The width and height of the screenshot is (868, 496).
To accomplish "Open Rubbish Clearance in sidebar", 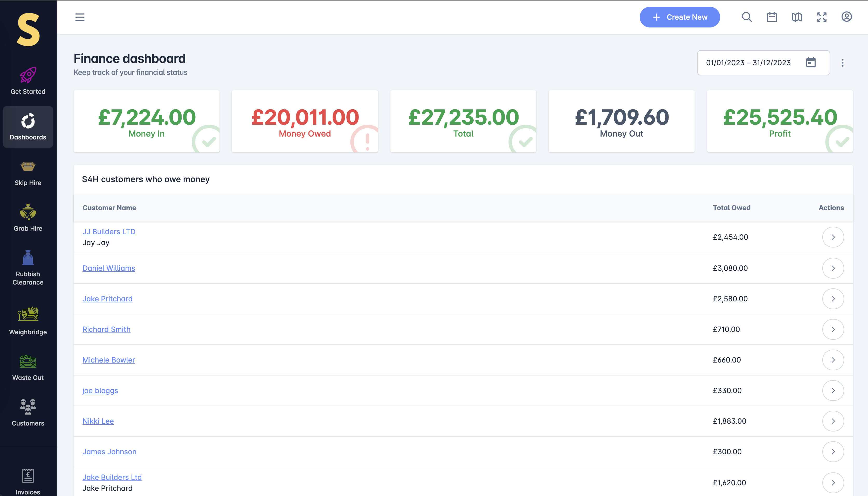I will [28, 267].
